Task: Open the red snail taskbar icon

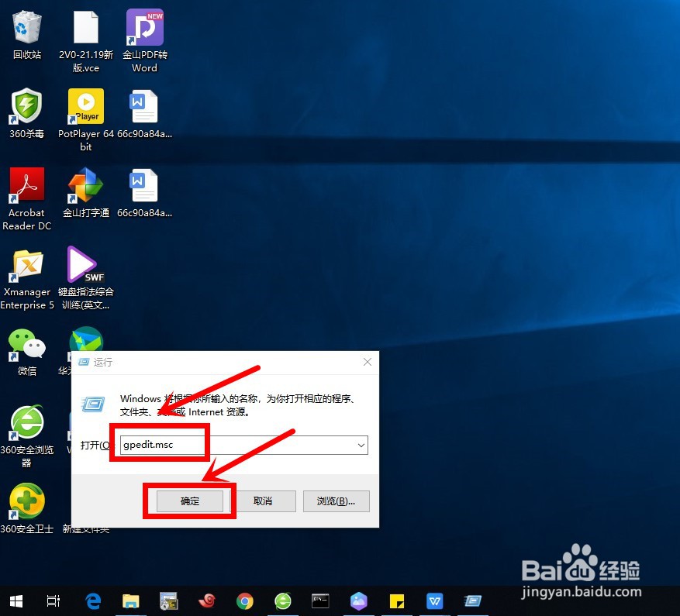Action: click(207, 601)
